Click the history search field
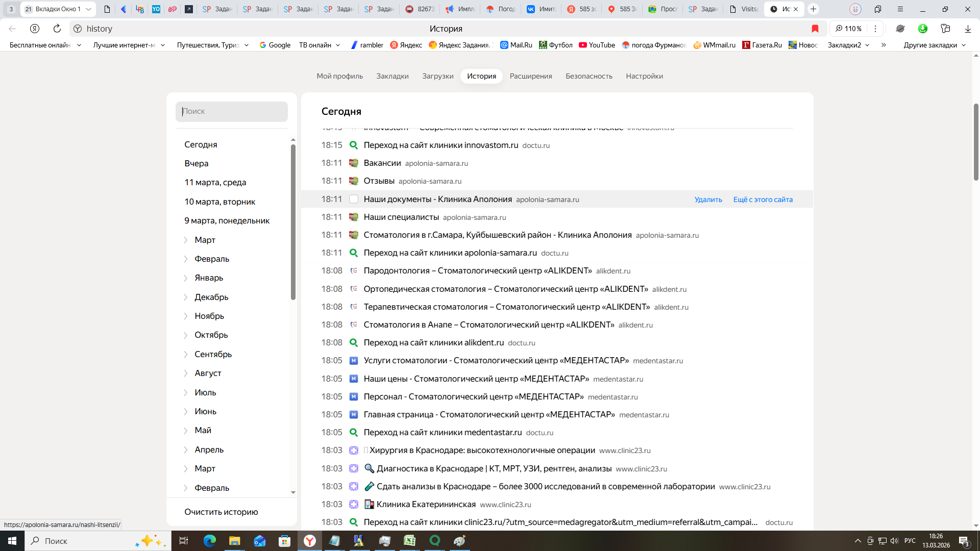The height and width of the screenshot is (551, 980). pyautogui.click(x=232, y=111)
